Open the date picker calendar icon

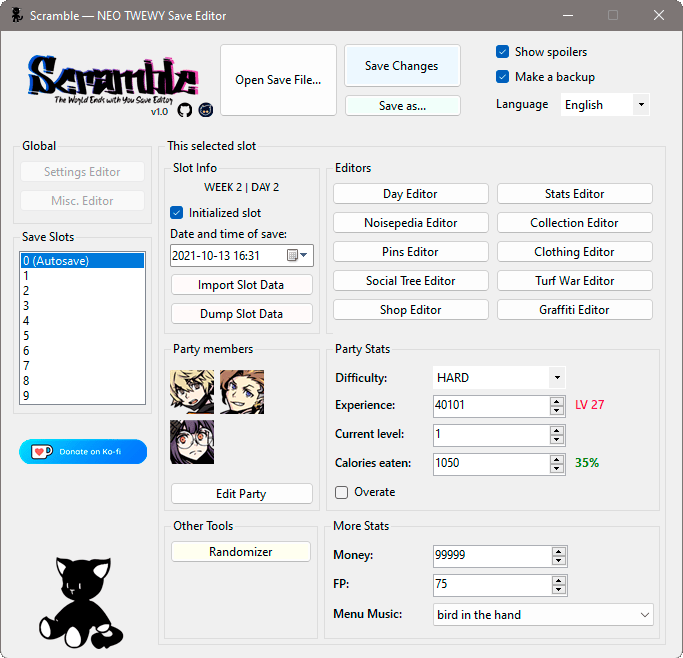pyautogui.click(x=292, y=255)
